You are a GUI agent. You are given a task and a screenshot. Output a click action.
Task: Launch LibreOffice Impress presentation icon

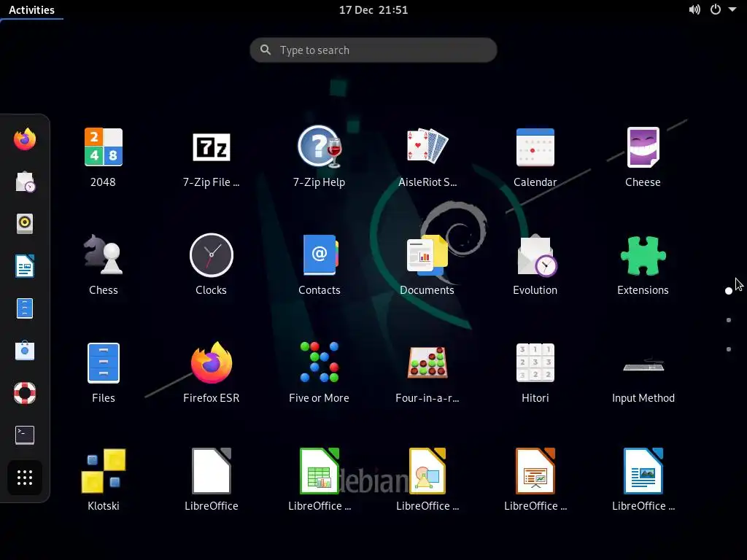pos(535,470)
